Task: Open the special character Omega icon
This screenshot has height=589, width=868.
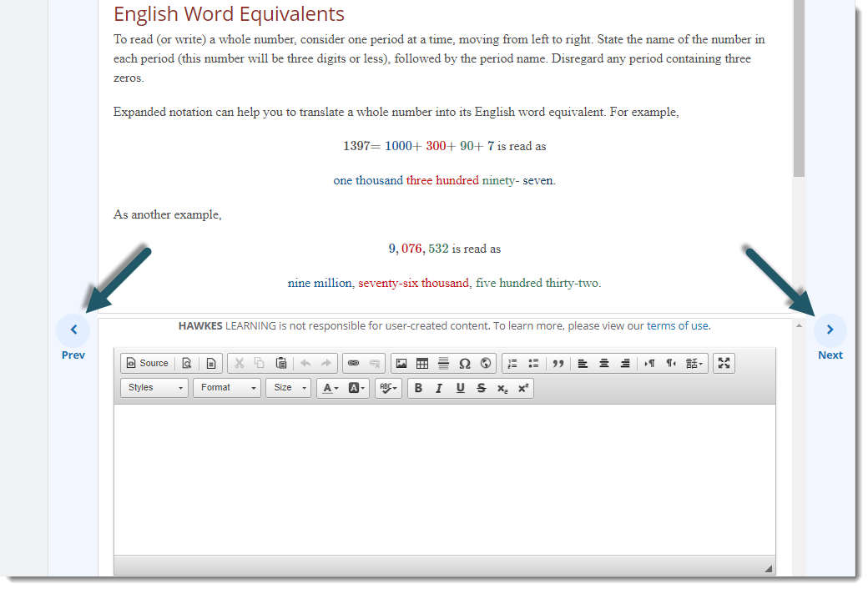Action: click(465, 364)
